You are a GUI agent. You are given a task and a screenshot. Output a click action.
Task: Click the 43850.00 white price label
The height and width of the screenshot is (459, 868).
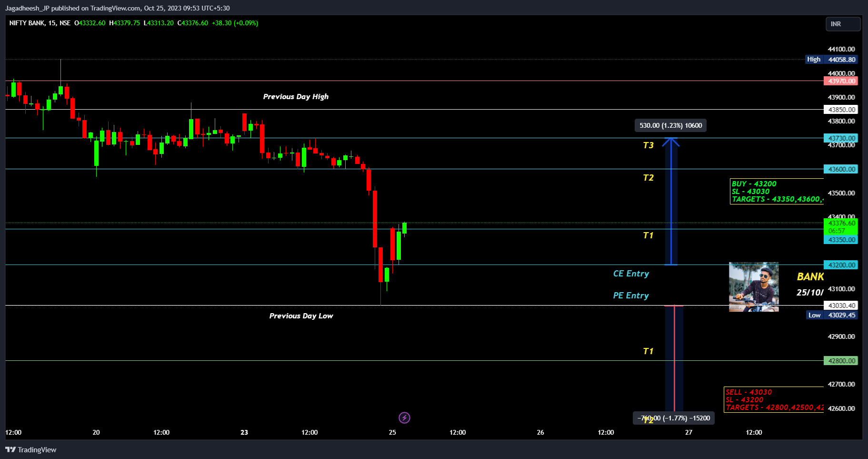click(841, 110)
